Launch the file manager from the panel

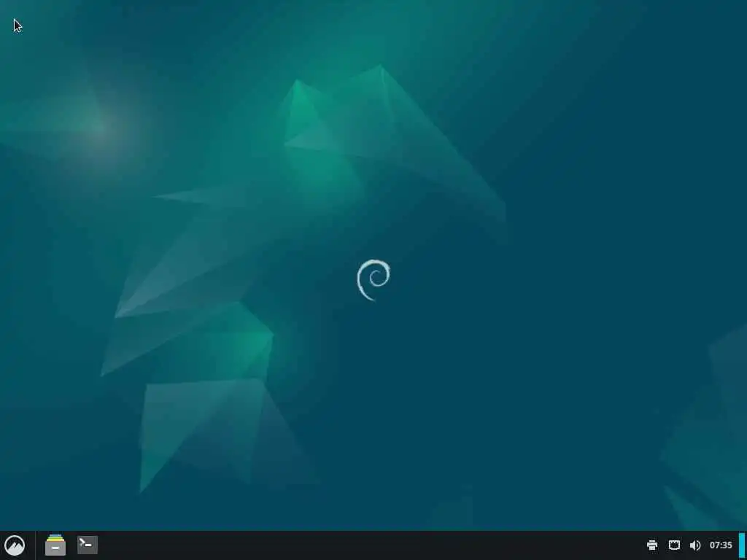(55, 545)
